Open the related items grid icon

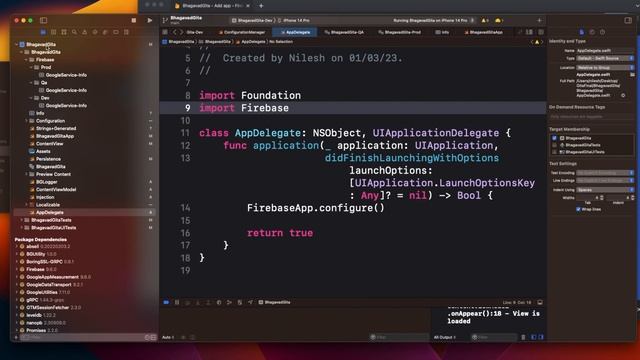coord(165,32)
